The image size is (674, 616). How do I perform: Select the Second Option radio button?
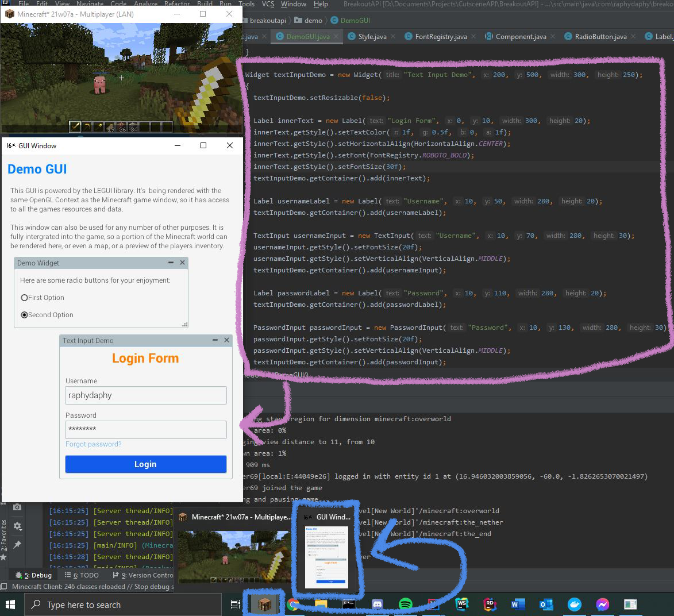(25, 315)
